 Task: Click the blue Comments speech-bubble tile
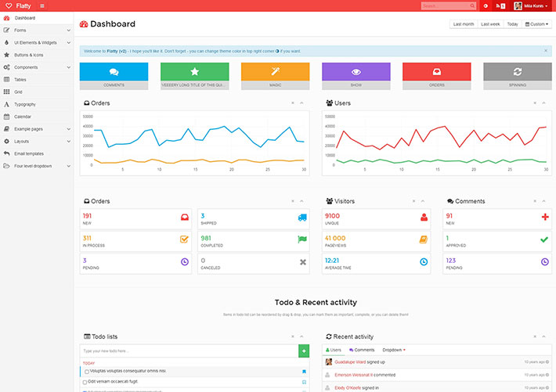click(x=114, y=72)
